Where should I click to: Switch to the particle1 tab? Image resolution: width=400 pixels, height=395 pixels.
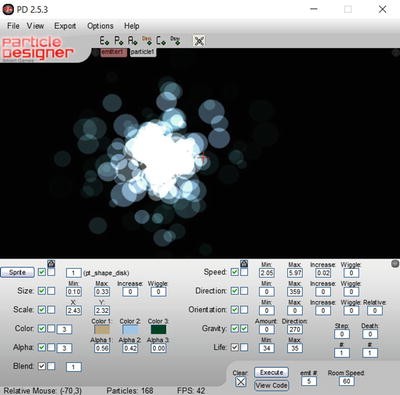(143, 52)
